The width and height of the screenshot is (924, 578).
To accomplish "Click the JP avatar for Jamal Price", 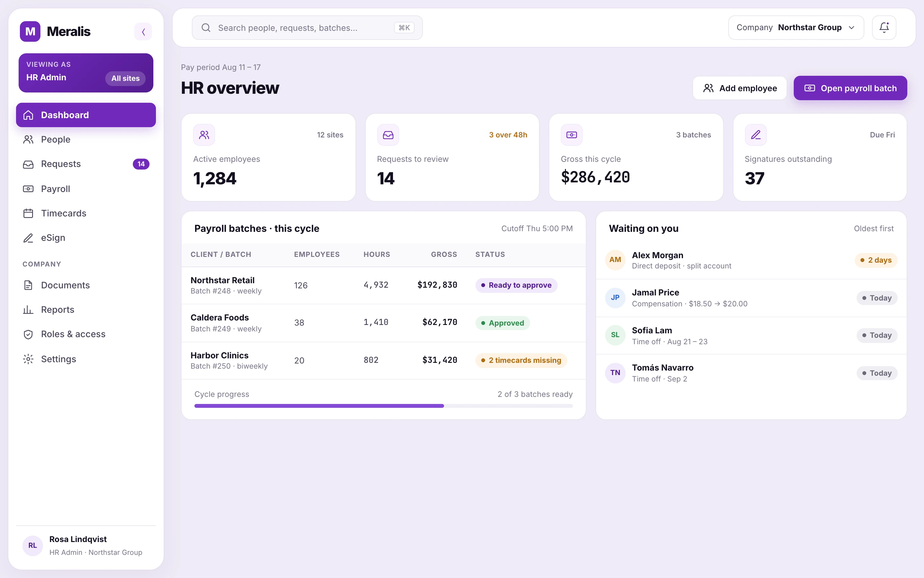I will tap(615, 298).
